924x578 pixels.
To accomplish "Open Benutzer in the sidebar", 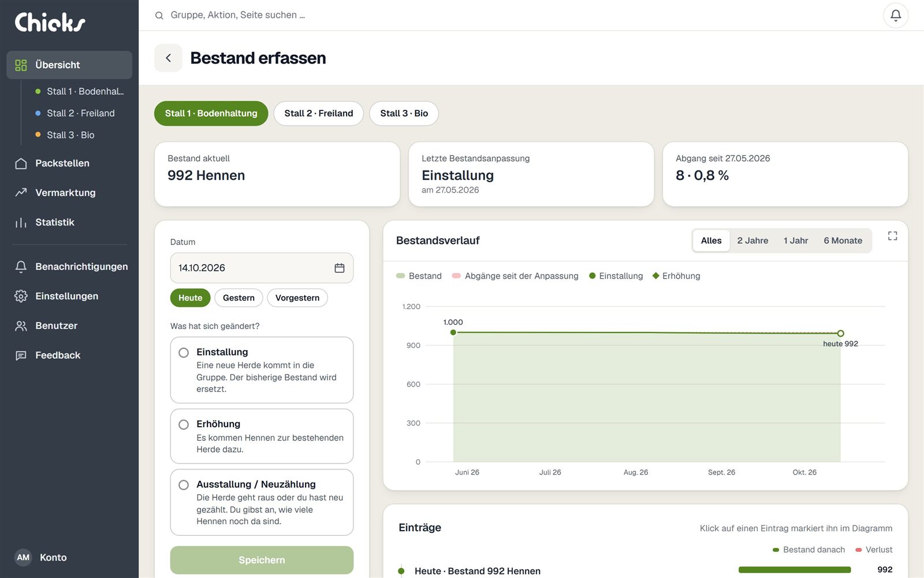I will (x=69, y=325).
